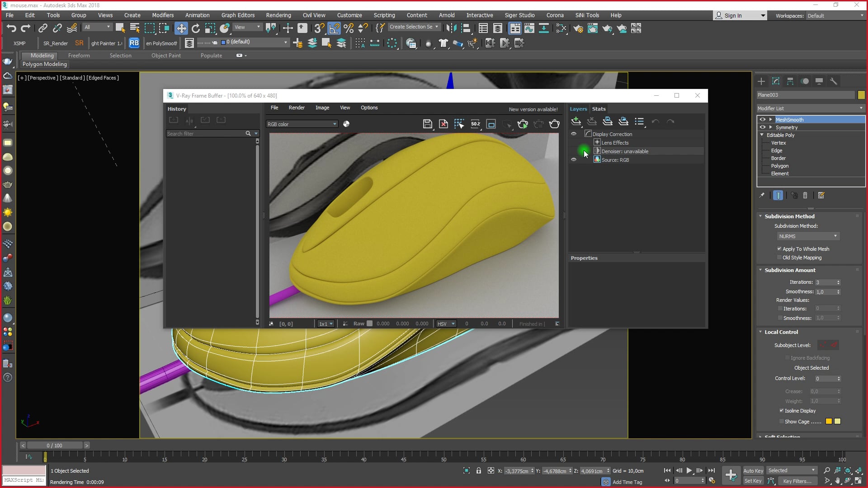
Task: Open the NURMS subdivision method dropdown
Action: 807,236
